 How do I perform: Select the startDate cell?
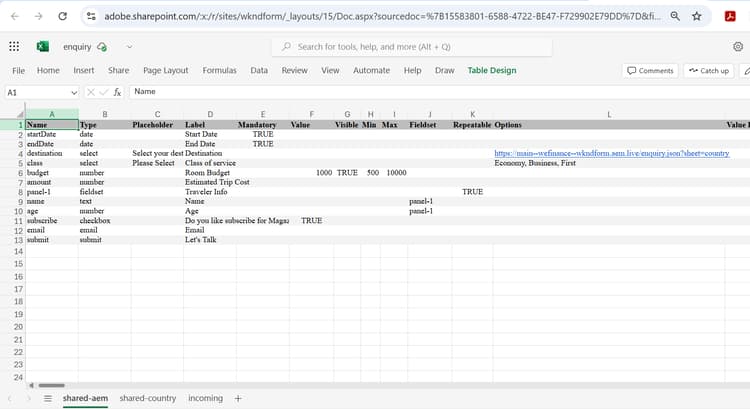(52, 134)
